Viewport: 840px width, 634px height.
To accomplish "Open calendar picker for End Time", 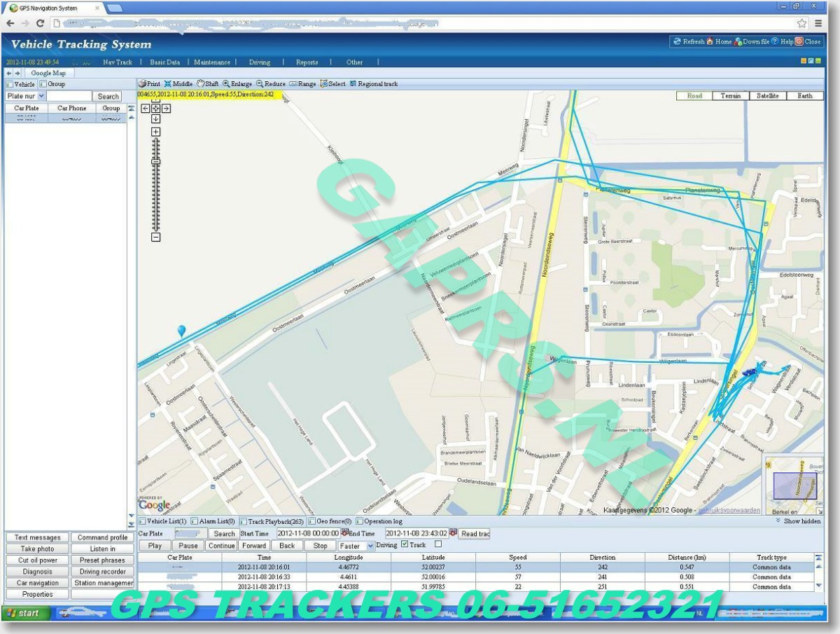I will point(453,532).
